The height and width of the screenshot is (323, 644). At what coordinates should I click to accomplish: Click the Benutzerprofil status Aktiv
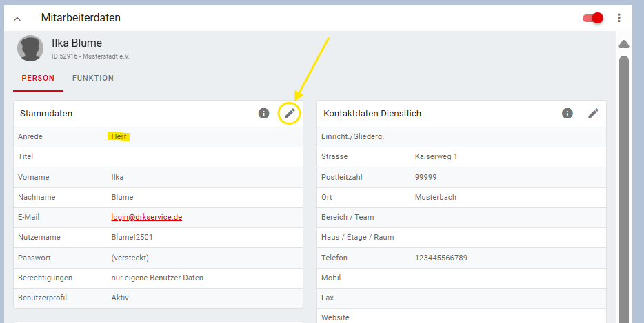click(120, 298)
